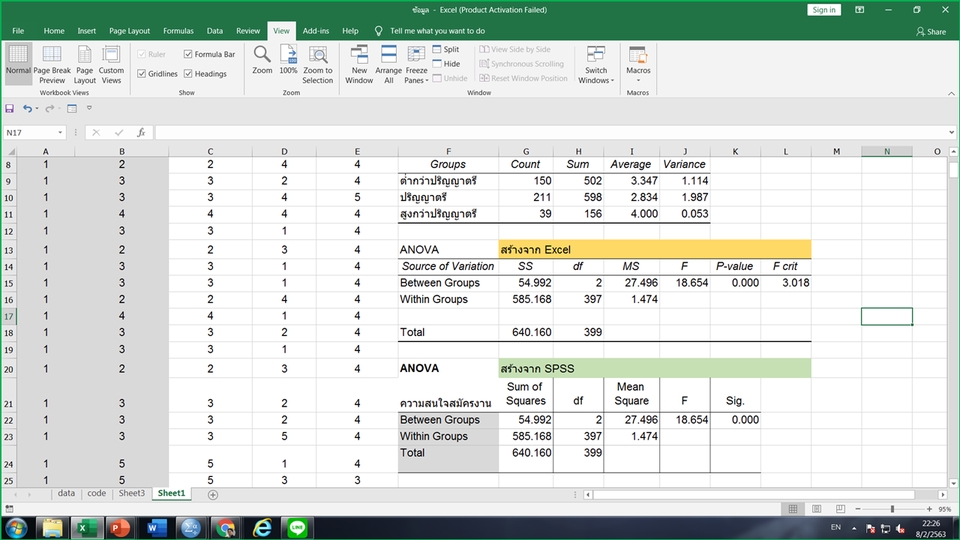Screen dimensions: 960x540
Task: Open Chrome from the taskbar
Action: pos(225,528)
